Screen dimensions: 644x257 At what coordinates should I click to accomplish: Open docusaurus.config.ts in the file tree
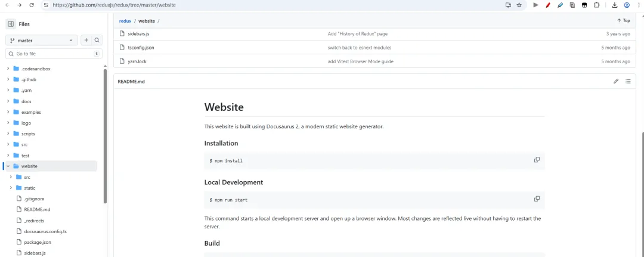[x=45, y=231]
